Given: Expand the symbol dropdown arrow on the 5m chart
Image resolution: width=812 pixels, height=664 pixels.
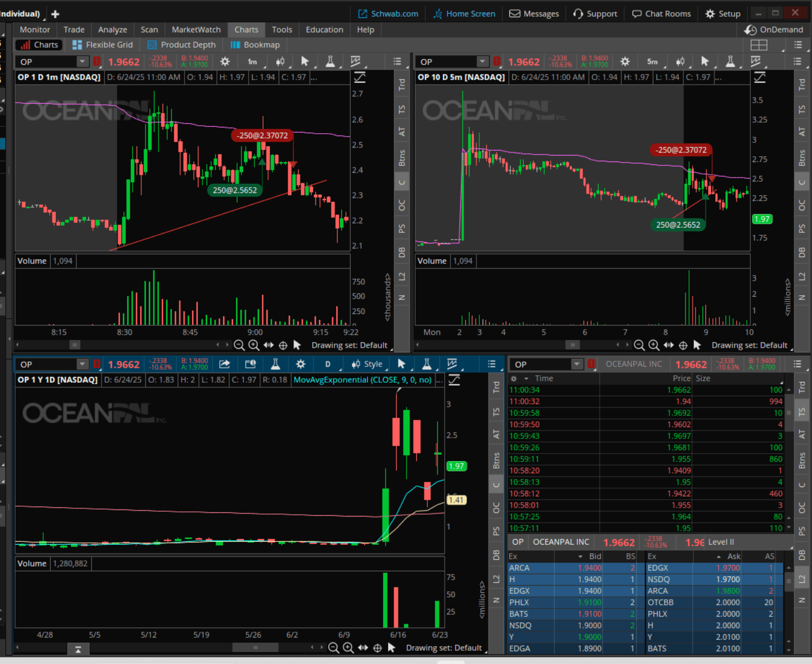Looking at the screenshot, I should pos(483,61).
